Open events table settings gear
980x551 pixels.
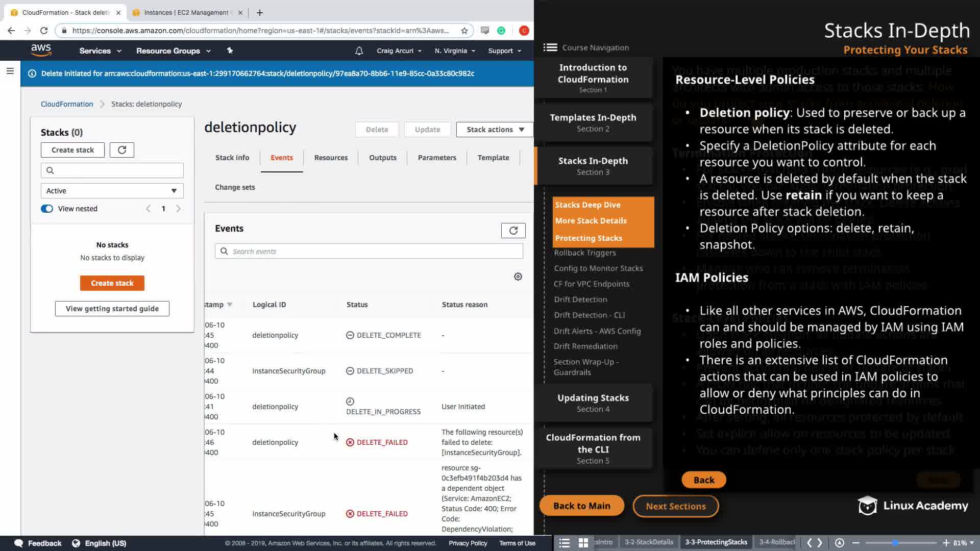pos(518,277)
